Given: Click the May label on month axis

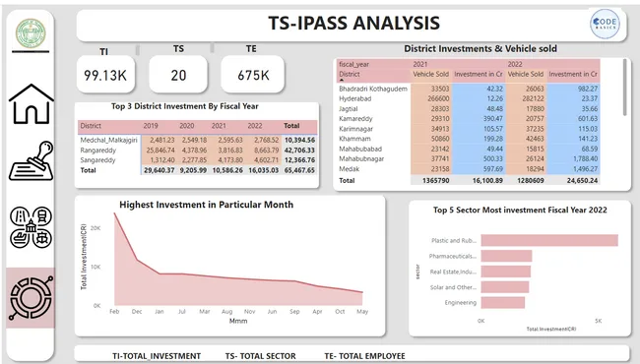Looking at the screenshot, I should [x=362, y=312].
